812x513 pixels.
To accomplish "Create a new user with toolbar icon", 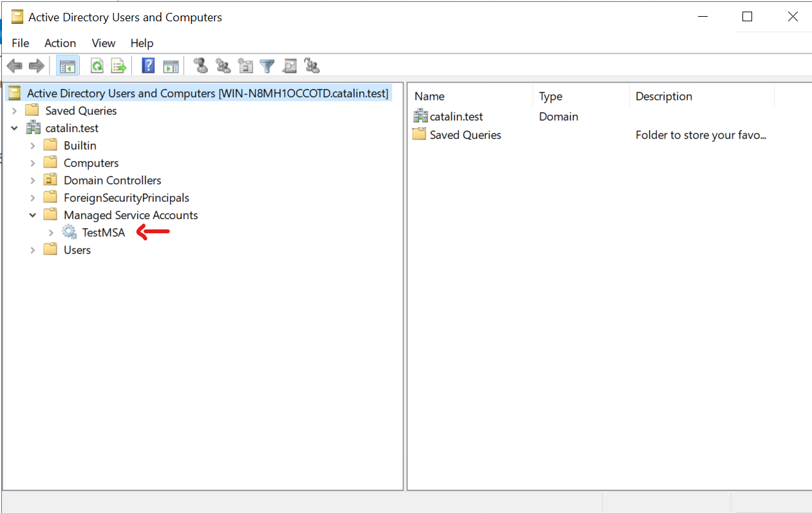I will (201, 66).
